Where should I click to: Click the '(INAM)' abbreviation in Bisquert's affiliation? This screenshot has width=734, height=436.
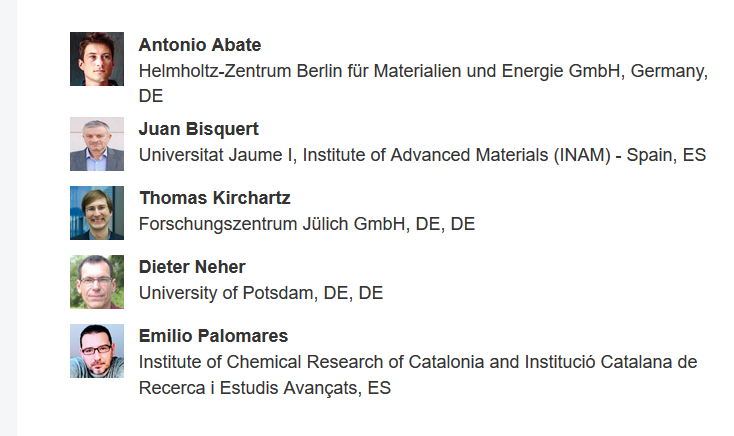[x=582, y=155]
